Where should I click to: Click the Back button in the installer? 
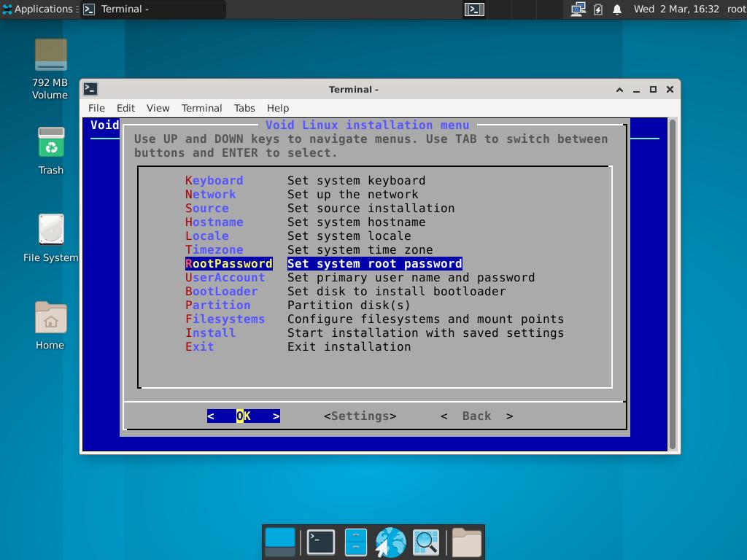(x=477, y=416)
